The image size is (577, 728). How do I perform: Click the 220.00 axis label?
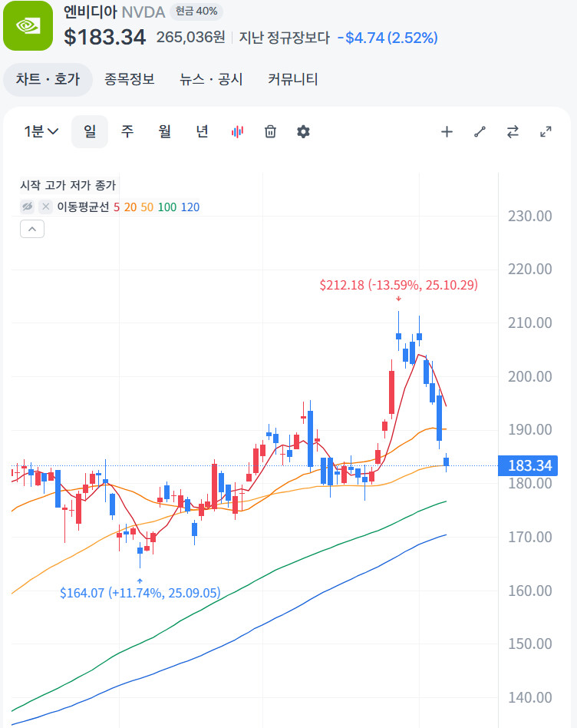(530, 269)
